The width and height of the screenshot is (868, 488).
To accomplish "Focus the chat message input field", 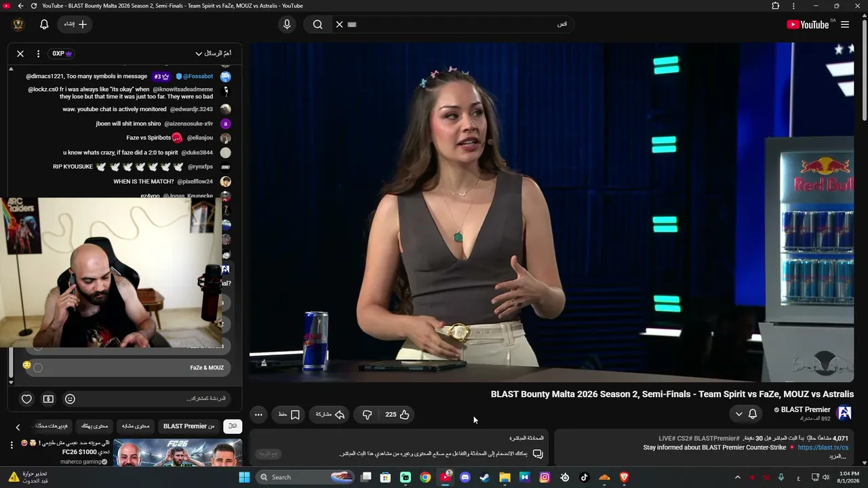I will point(153,399).
